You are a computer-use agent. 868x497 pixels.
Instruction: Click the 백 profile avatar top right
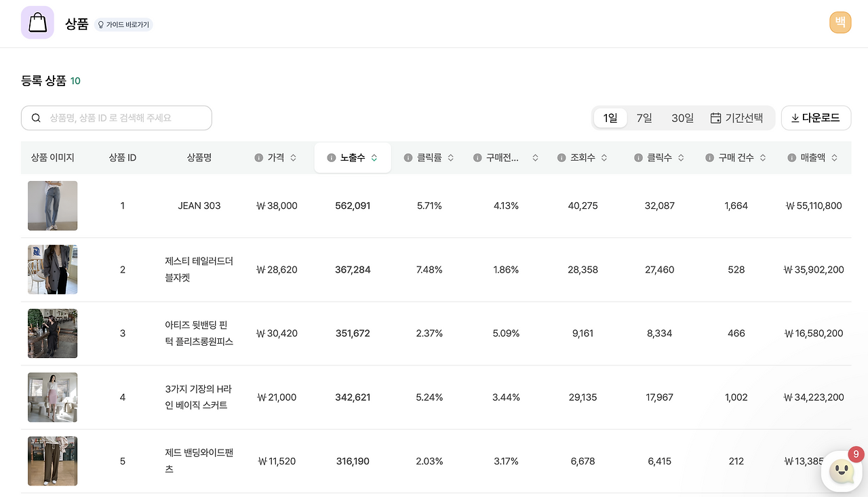(x=840, y=22)
